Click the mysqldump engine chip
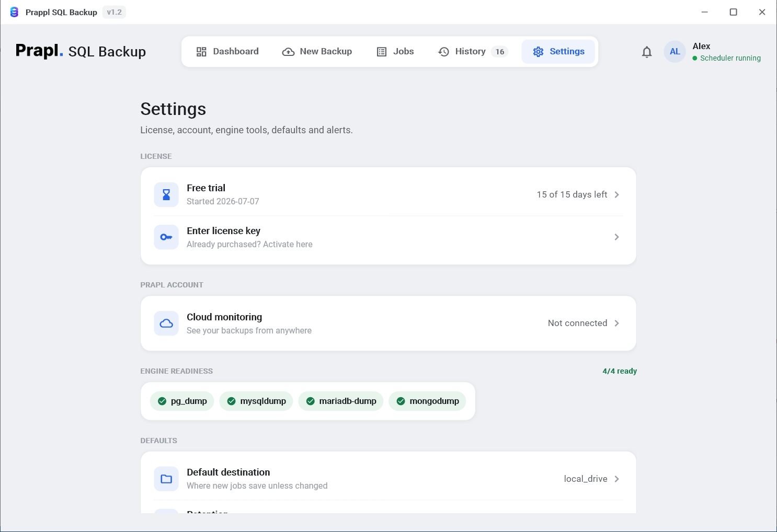The height and width of the screenshot is (532, 777). [256, 401]
